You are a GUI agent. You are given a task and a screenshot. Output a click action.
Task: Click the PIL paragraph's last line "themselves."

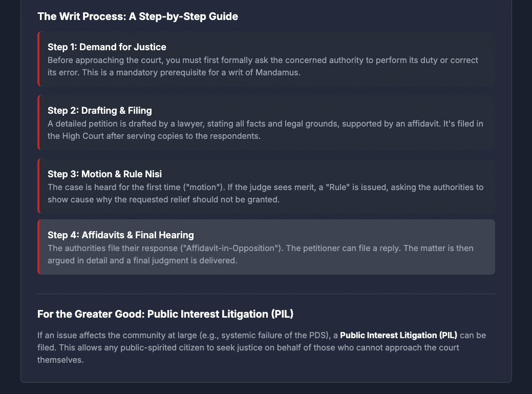60,360
